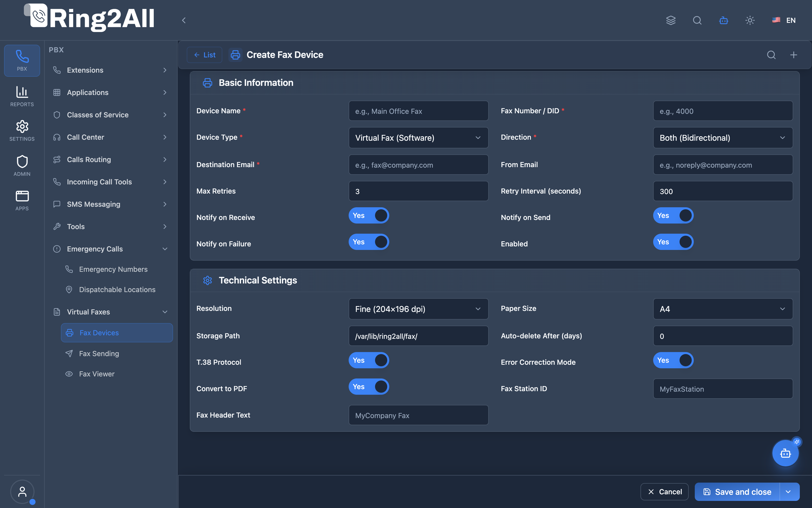
Task: Open the user profile avatar
Action: point(22,491)
